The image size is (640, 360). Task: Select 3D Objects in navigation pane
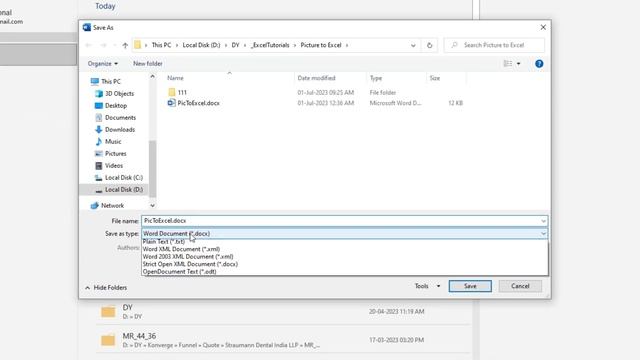click(119, 93)
